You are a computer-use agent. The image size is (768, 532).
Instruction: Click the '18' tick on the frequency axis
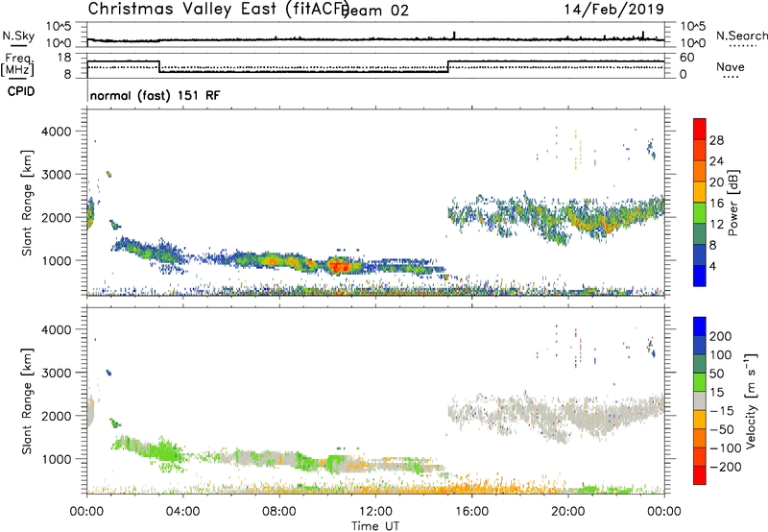[x=63, y=58]
